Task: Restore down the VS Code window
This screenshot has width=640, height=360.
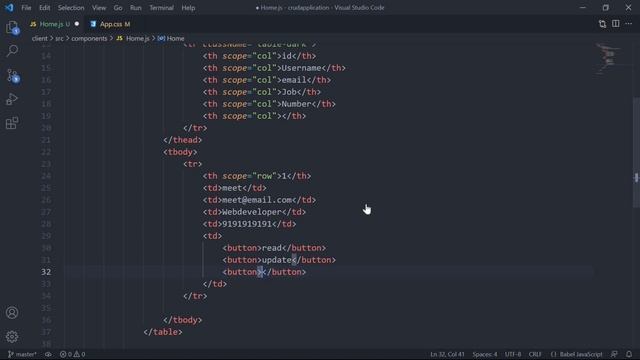Action: click(x=606, y=7)
